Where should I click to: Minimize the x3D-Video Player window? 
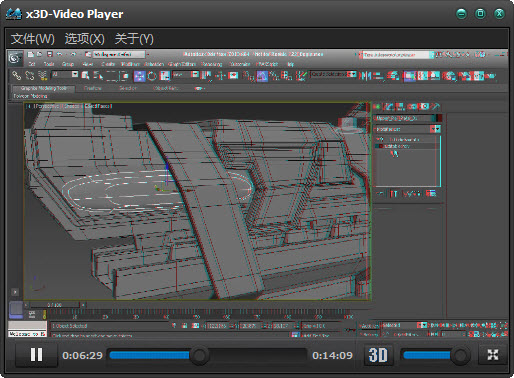click(461, 14)
